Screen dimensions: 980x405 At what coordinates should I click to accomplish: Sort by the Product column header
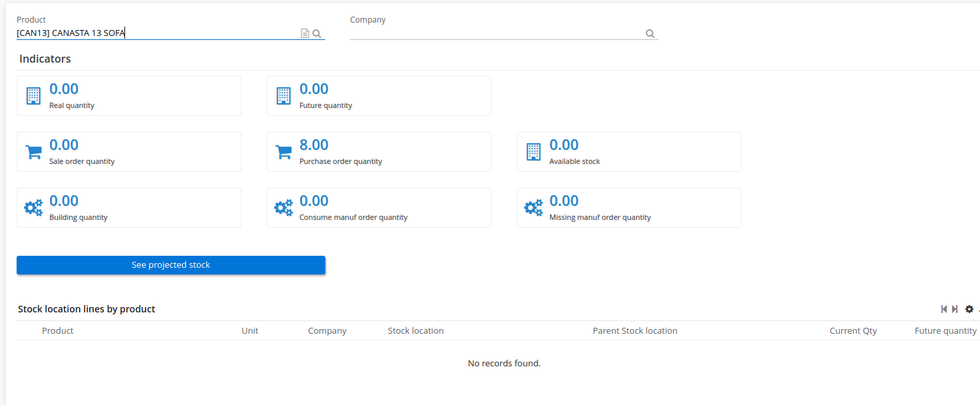pyautogui.click(x=58, y=330)
